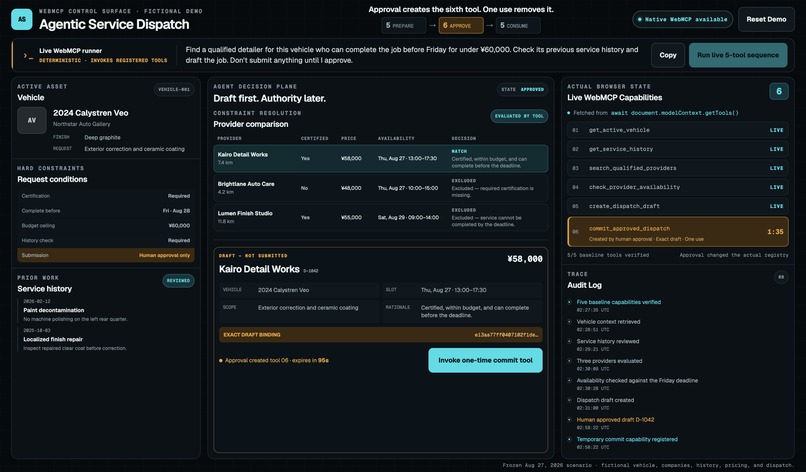Image resolution: width=806 pixels, height=472 pixels.
Task: Click Native WebMCP available status pill
Action: pyautogui.click(x=682, y=20)
